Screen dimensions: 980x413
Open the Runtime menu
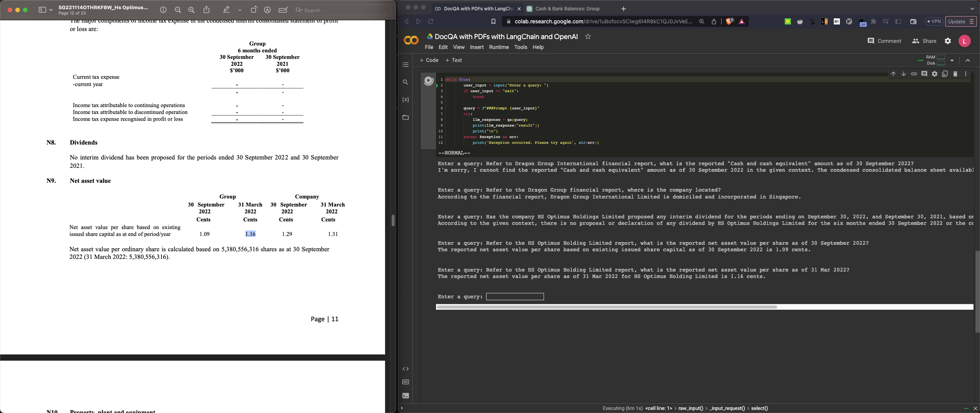(x=498, y=47)
